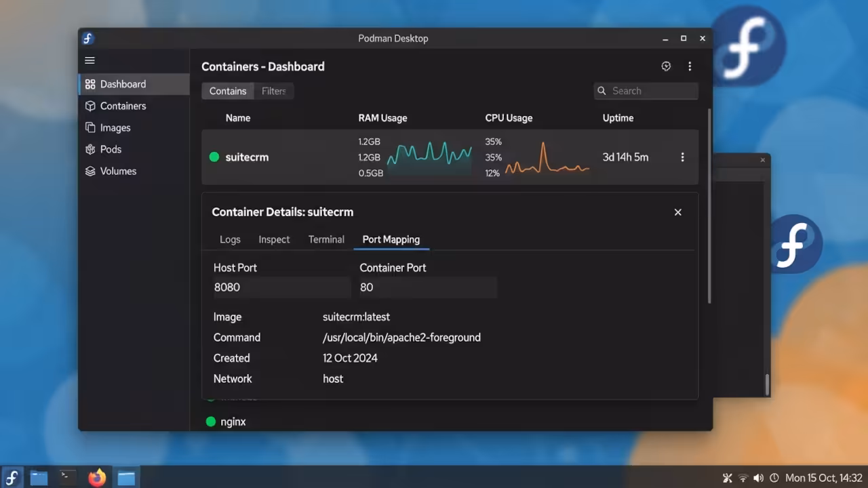Click the clock notification icon in tray
This screenshot has width=868, height=488.
(x=774, y=478)
